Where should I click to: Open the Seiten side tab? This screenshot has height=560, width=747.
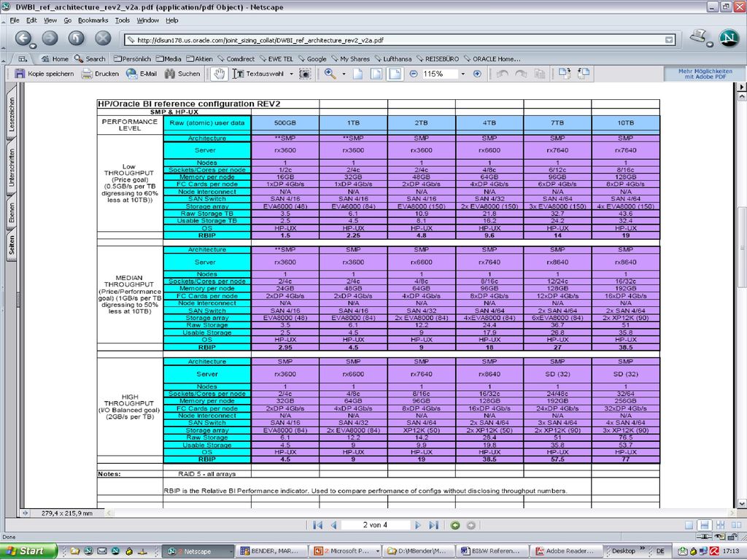12,245
